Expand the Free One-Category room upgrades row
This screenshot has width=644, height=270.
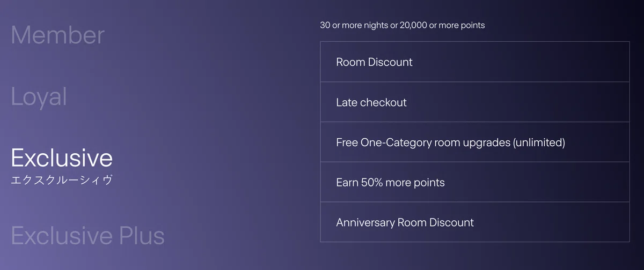pyautogui.click(x=474, y=142)
